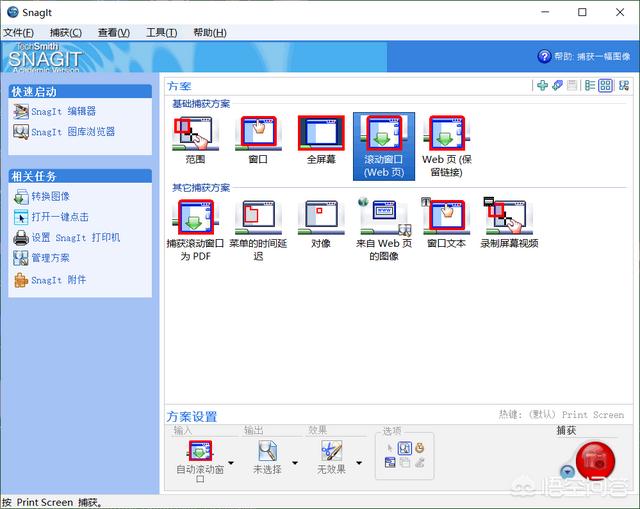Viewport: 640px width, 509px height.
Task: Open 管理方案 manage profiles
Action: click(x=51, y=258)
